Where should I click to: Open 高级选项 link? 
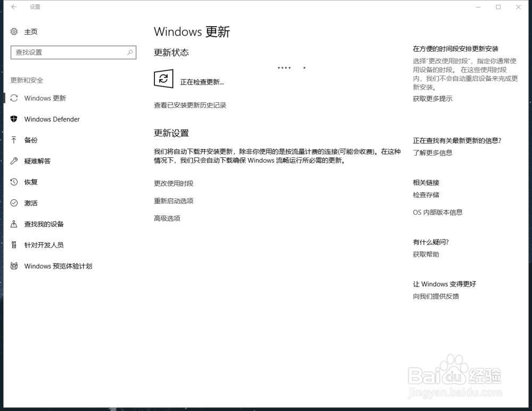(x=167, y=218)
